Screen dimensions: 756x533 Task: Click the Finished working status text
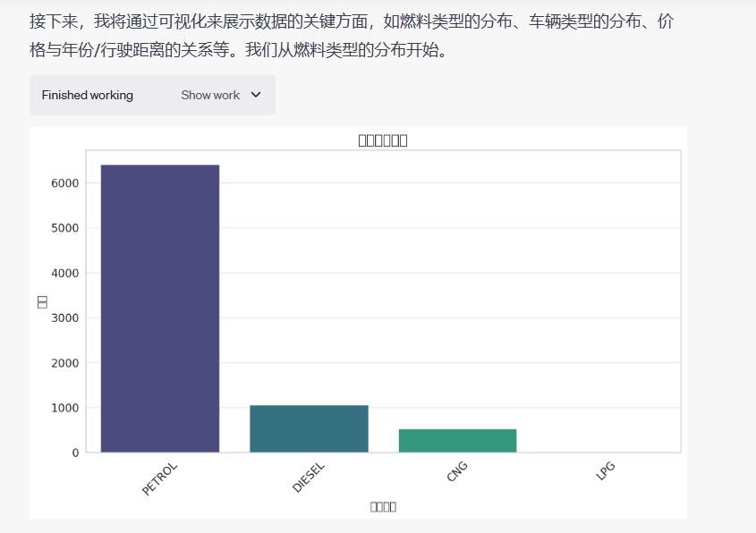pos(88,95)
